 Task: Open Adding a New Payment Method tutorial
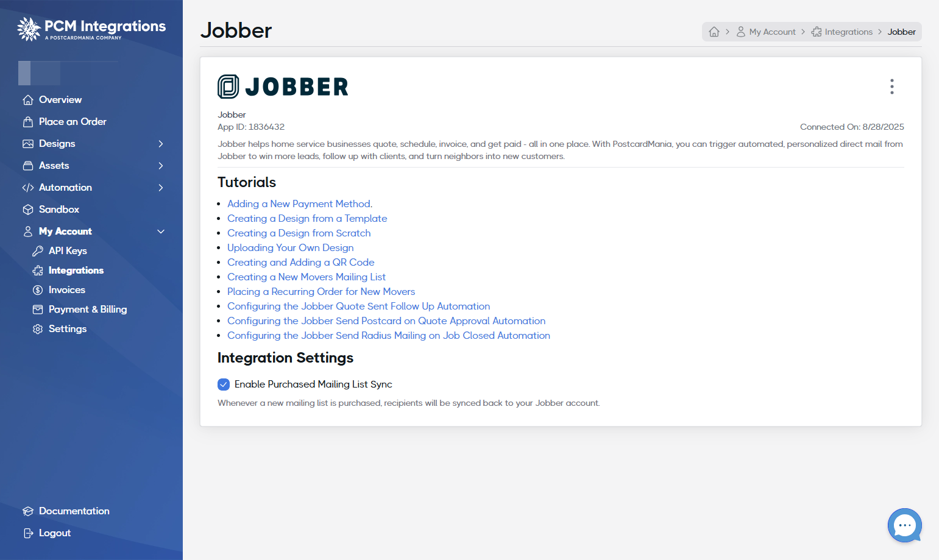(x=300, y=204)
